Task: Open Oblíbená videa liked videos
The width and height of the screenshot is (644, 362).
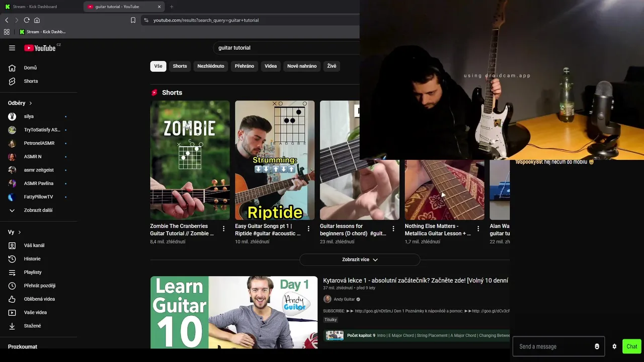Action: [38, 299]
